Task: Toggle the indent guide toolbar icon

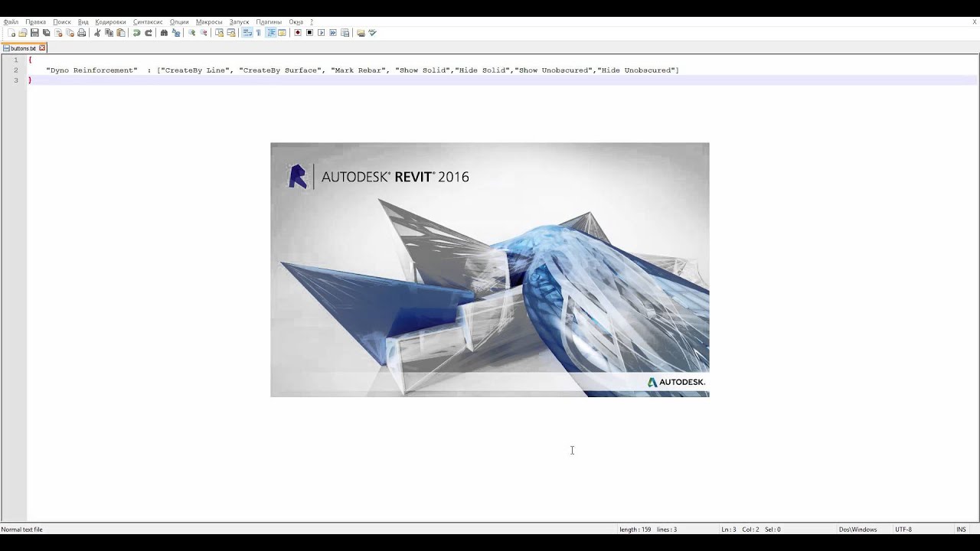Action: coord(271,33)
